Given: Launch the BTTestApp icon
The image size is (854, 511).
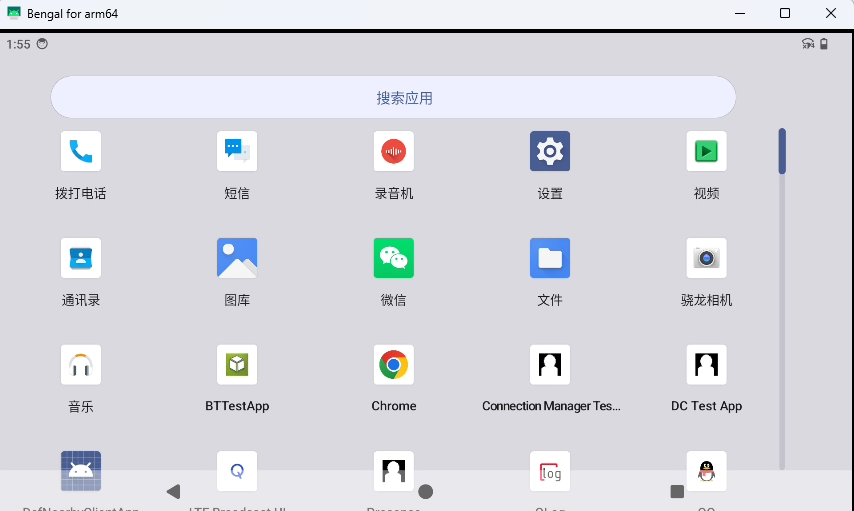Looking at the screenshot, I should (237, 365).
